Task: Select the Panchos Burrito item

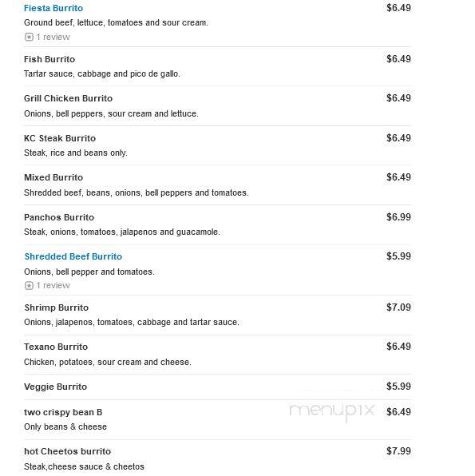Action: pos(59,217)
